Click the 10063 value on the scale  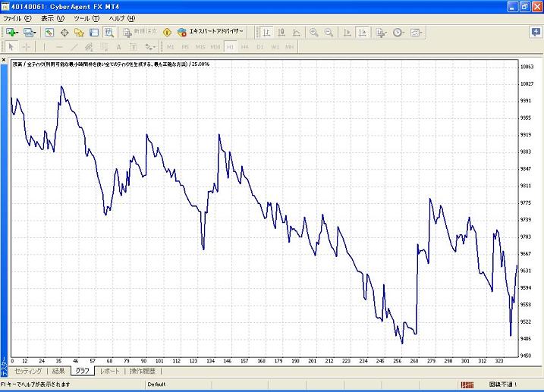[x=527, y=67]
